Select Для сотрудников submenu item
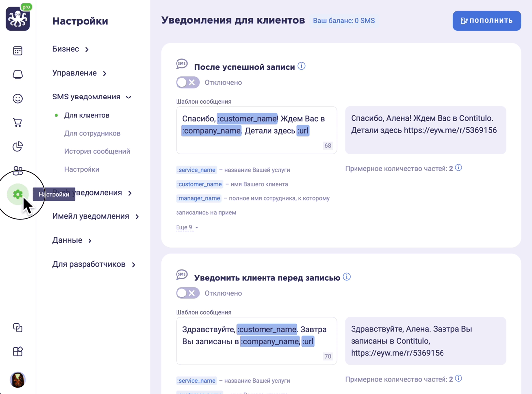 92,133
